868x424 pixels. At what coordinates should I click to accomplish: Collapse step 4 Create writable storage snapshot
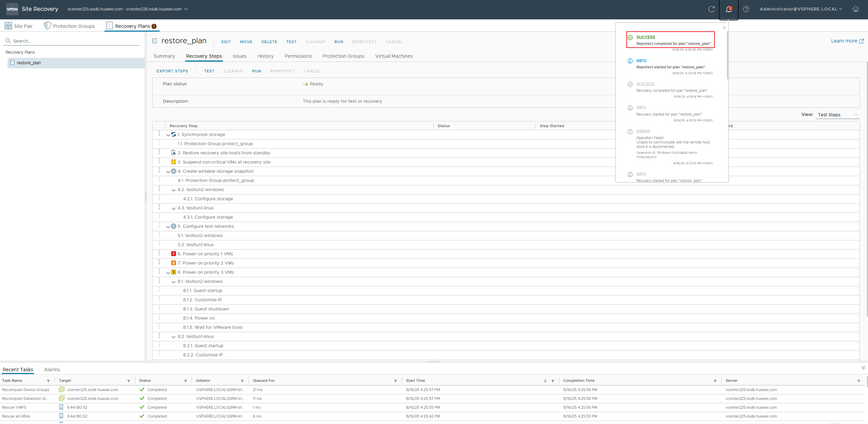pos(168,172)
